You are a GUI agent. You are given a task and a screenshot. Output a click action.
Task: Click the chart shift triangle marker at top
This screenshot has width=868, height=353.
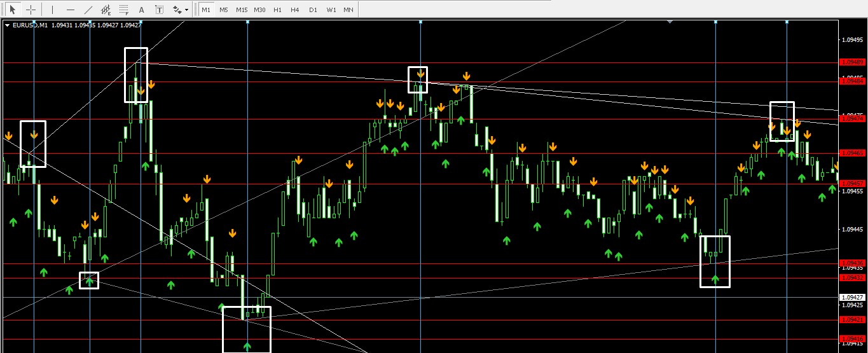click(670, 22)
